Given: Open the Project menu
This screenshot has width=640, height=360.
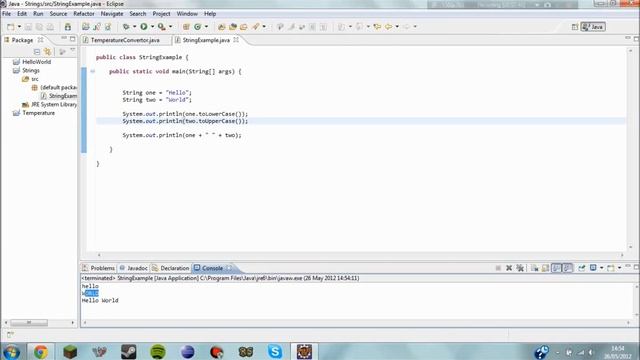Looking at the screenshot, I should click(161, 13).
